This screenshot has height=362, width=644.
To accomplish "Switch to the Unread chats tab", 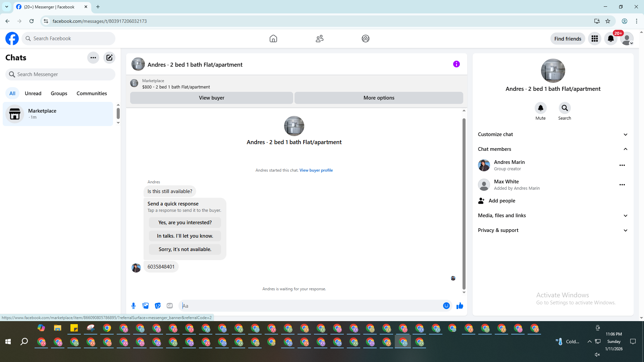I will pyautogui.click(x=33, y=94).
